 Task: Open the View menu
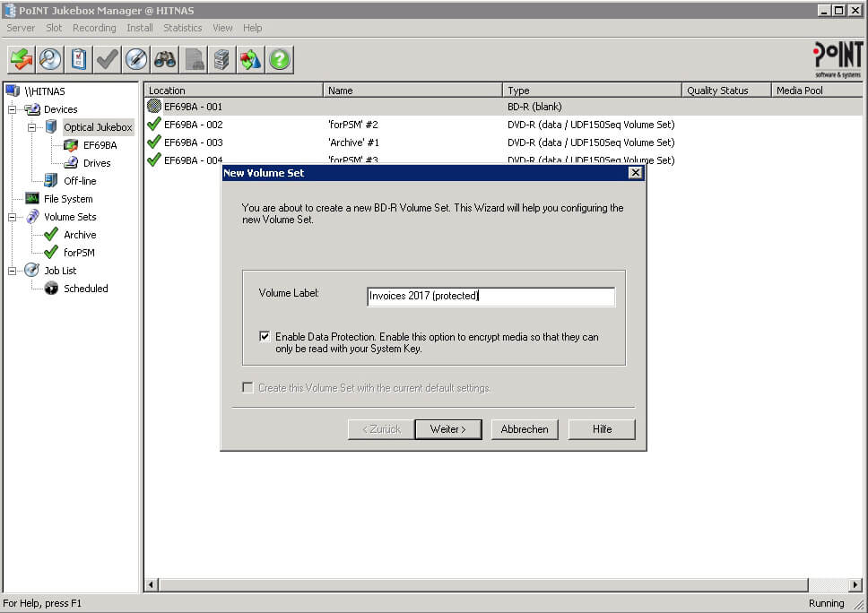(x=222, y=28)
